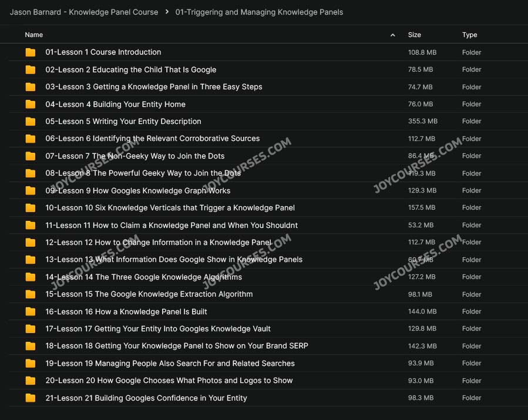The image size is (528, 420).
Task: Click the 93.0 MB size value
Action: pos(421,381)
